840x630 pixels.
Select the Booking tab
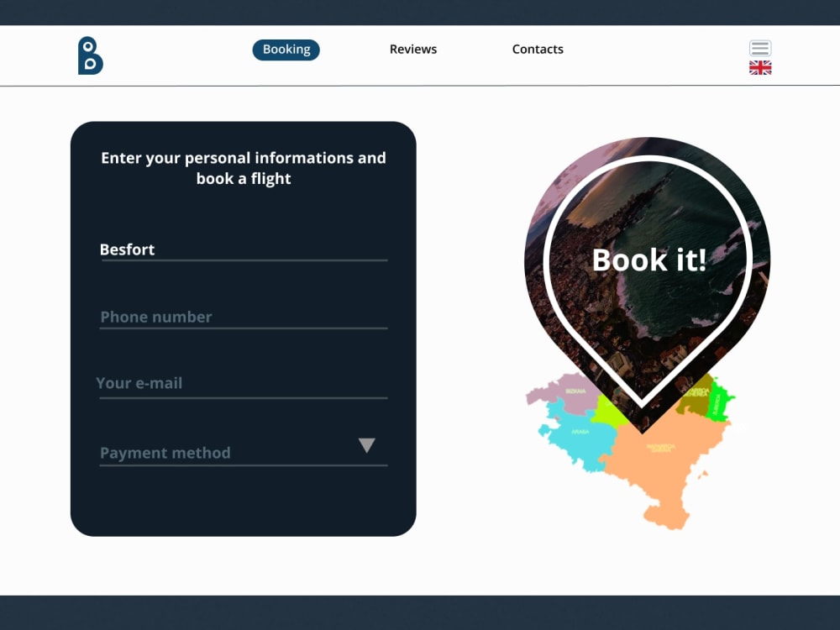pyautogui.click(x=286, y=50)
